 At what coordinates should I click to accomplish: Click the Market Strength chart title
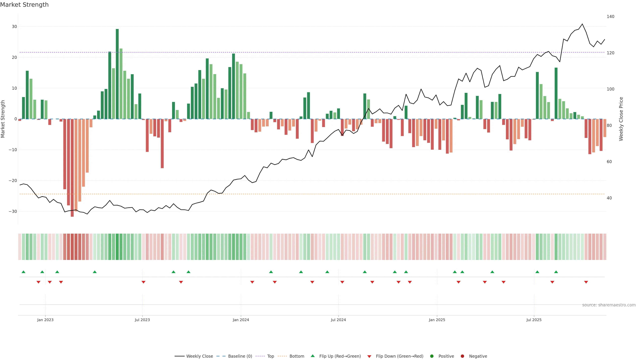[x=24, y=5]
